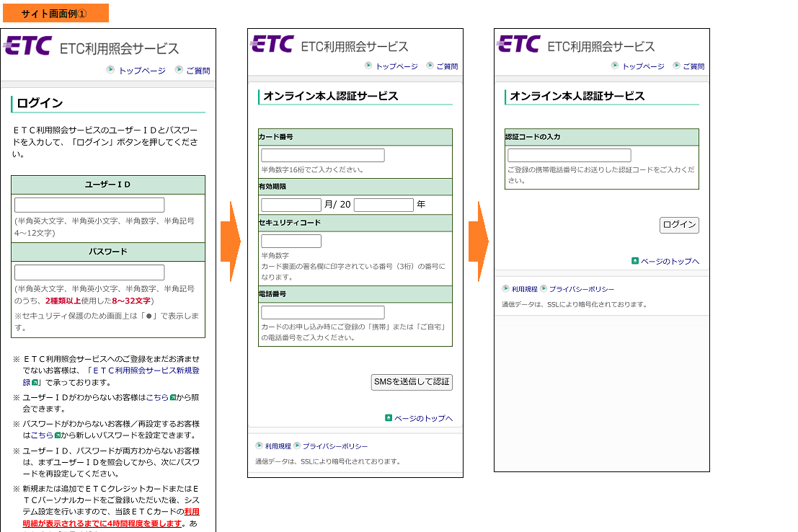Focus the セキュリティコード input field
798x532 pixels.
(x=291, y=241)
